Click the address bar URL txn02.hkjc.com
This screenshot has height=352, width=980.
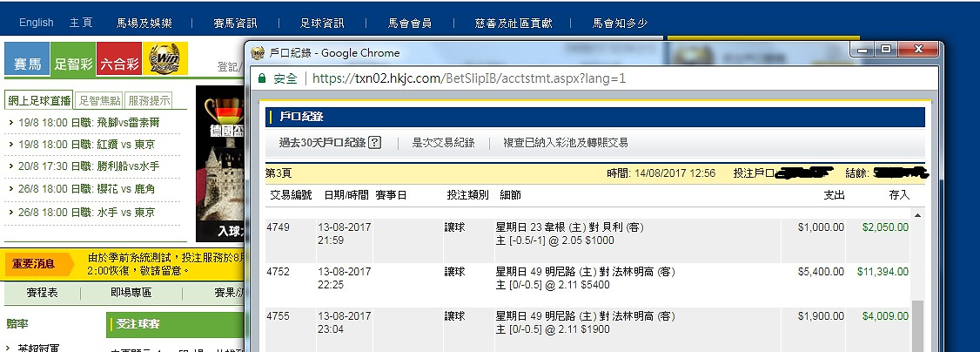pyautogui.click(x=469, y=78)
